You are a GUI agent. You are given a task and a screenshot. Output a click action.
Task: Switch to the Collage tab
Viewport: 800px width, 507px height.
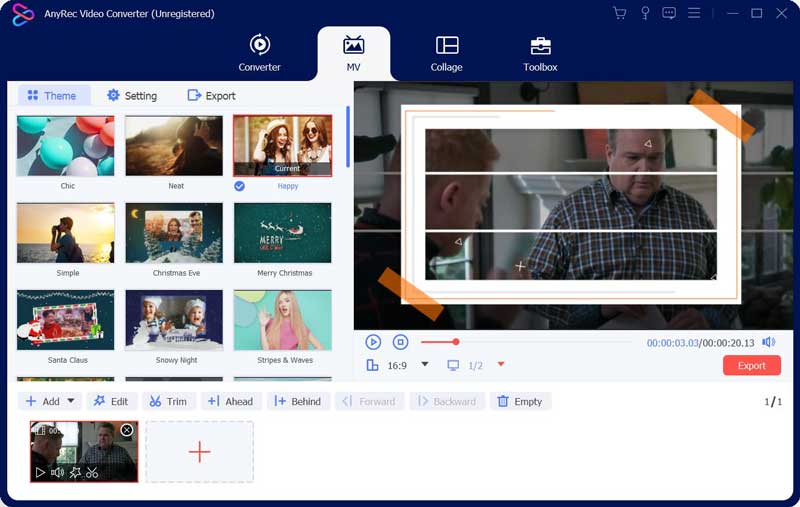click(447, 53)
